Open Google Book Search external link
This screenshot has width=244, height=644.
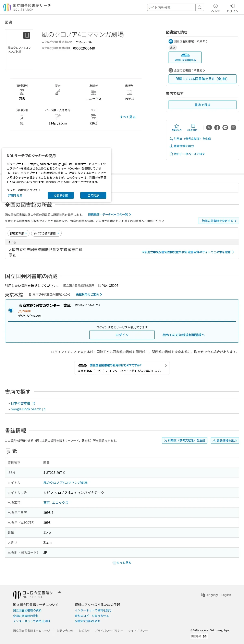tap(28, 409)
